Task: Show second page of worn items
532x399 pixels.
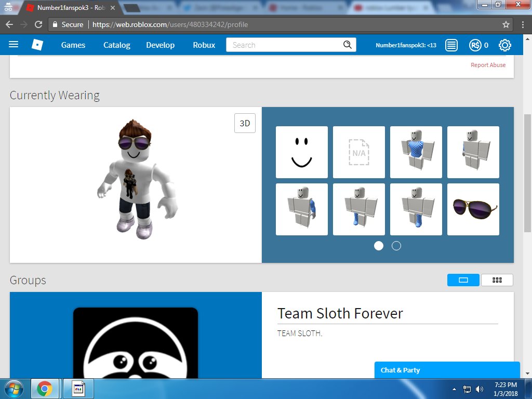Action: (396, 246)
